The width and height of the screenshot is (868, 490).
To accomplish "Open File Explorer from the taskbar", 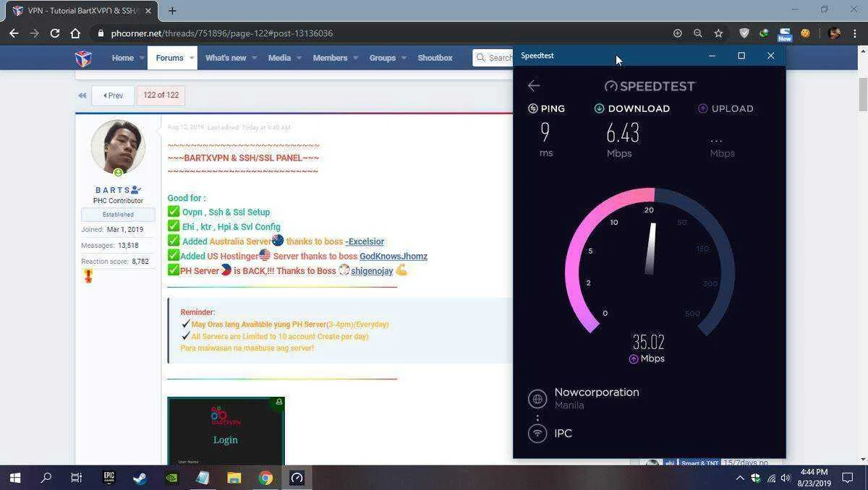I will (x=234, y=478).
